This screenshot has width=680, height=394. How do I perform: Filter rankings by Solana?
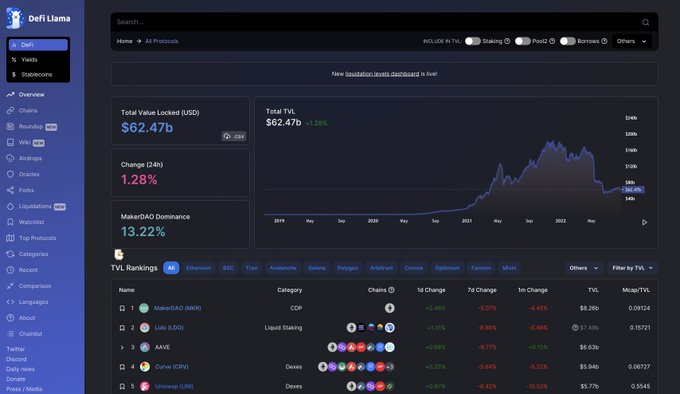tap(317, 268)
